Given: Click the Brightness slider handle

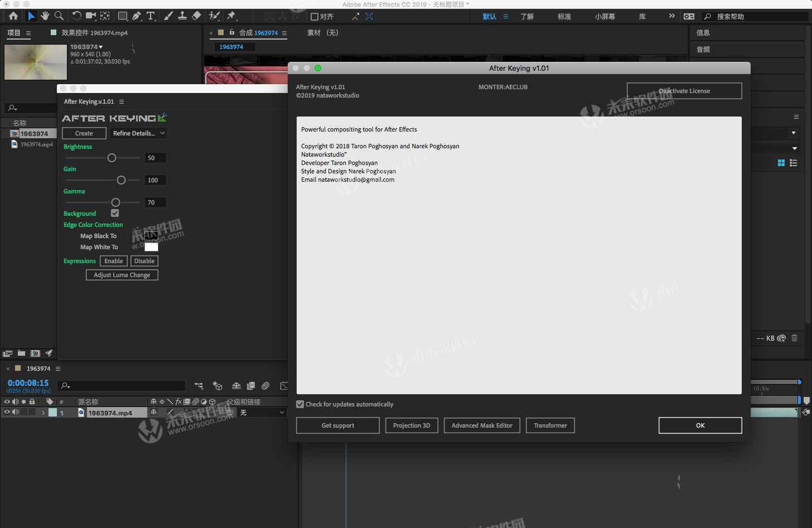Looking at the screenshot, I should pos(112,158).
